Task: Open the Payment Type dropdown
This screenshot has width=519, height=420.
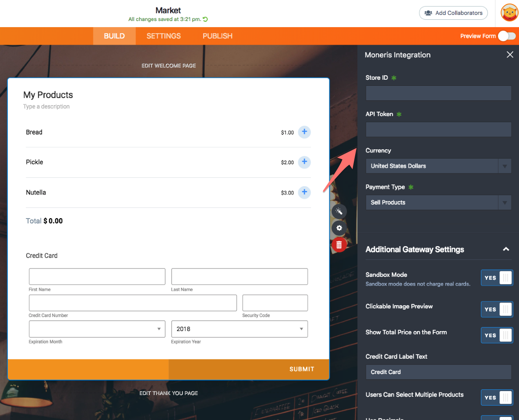Action: tap(504, 202)
